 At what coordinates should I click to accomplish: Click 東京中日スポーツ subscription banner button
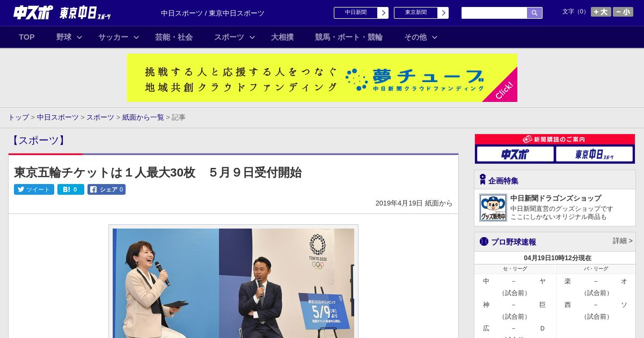(595, 155)
